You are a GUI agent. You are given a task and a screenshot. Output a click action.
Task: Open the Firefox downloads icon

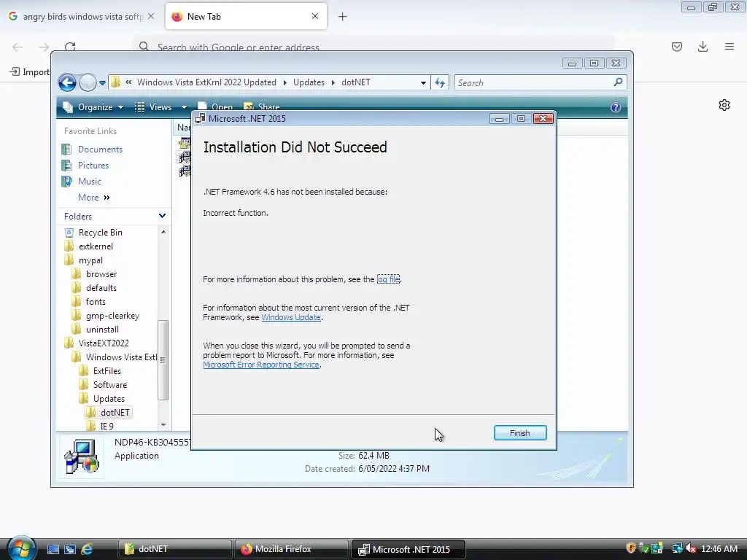tap(703, 47)
